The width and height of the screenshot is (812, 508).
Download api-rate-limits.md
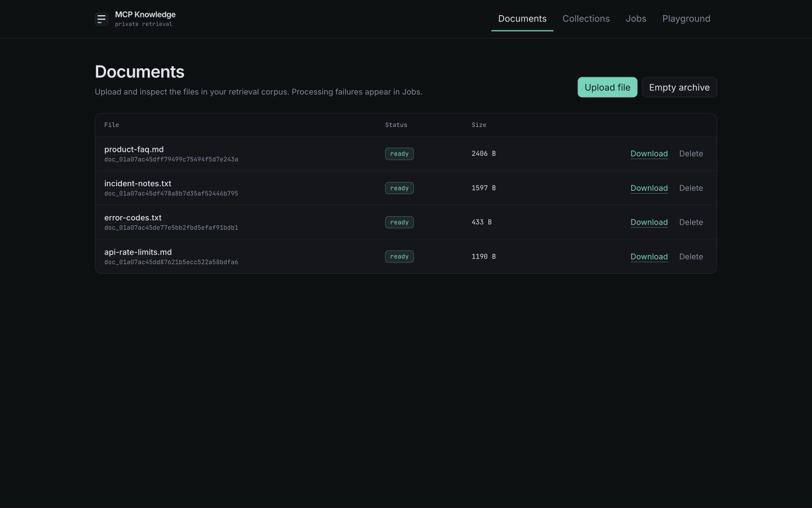(x=649, y=256)
